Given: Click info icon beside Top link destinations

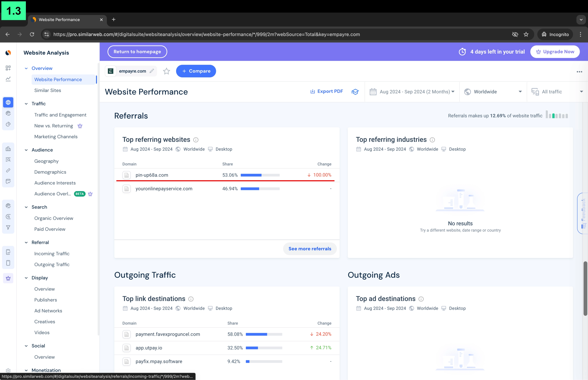Looking at the screenshot, I should [x=191, y=299].
